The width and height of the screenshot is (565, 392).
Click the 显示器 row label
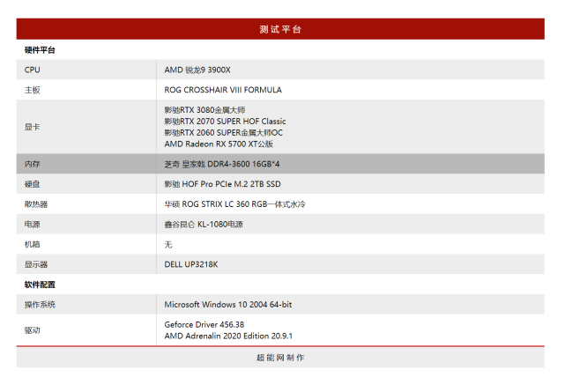pos(36,264)
